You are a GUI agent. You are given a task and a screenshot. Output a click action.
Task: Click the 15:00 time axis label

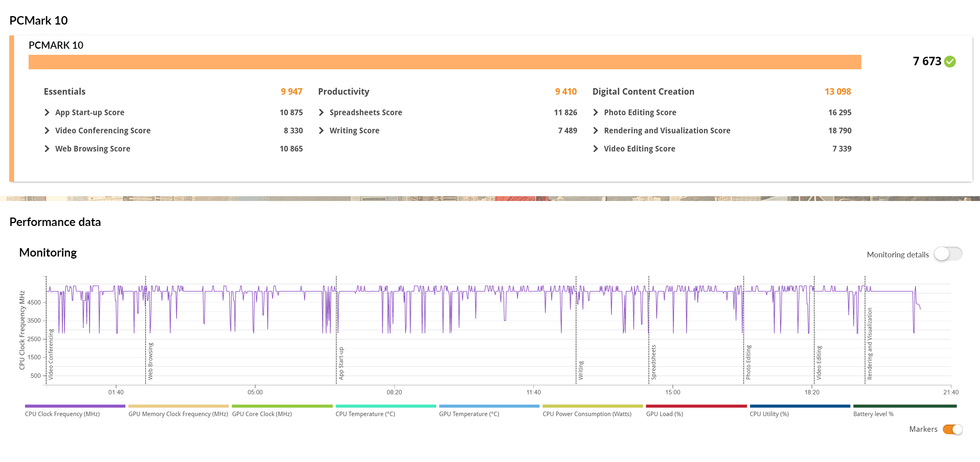point(672,392)
